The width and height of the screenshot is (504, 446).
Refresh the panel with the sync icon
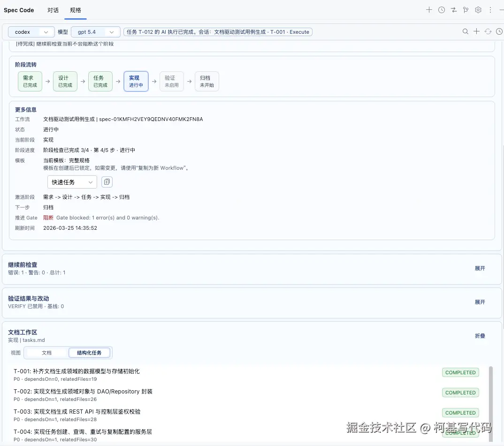click(x=488, y=31)
